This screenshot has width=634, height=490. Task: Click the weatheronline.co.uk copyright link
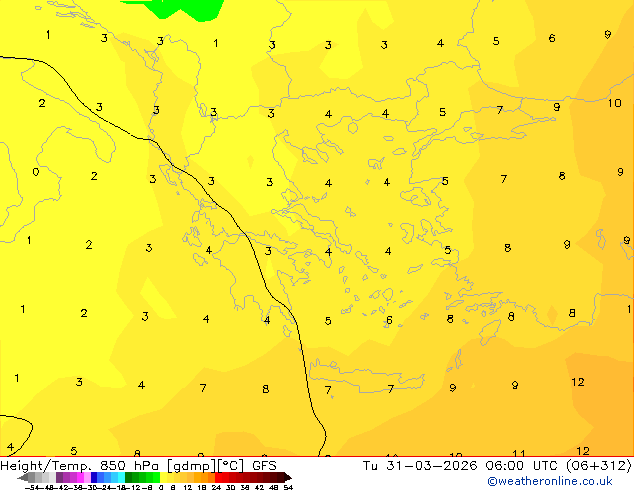click(x=550, y=481)
